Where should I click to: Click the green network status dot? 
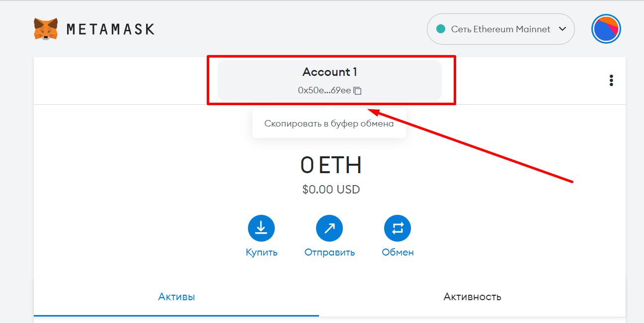(440, 29)
